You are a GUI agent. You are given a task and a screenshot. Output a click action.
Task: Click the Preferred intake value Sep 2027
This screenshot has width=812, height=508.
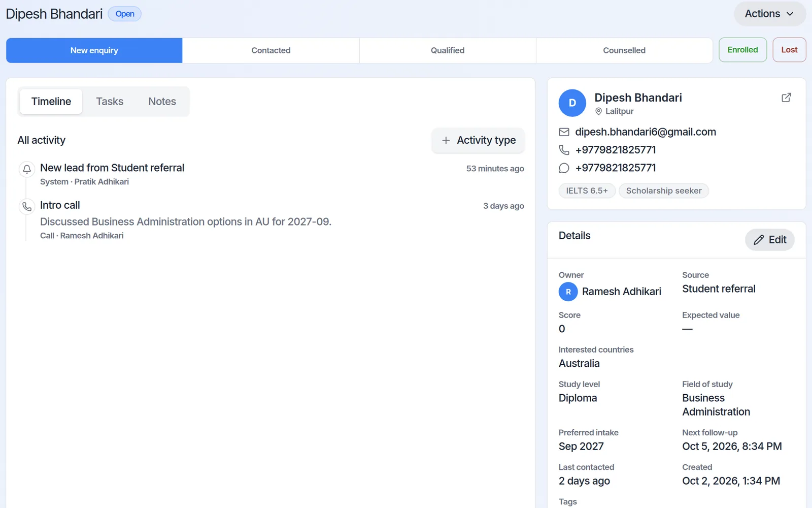click(581, 447)
